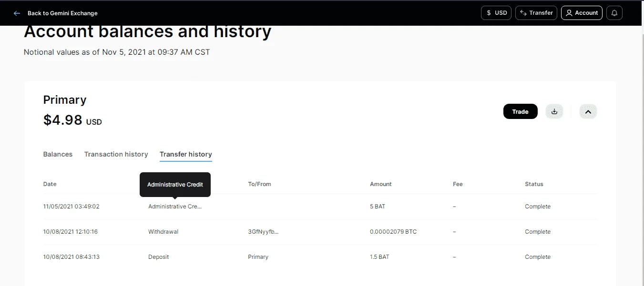
Task: Click the notional values timestamp text
Action: tap(117, 52)
